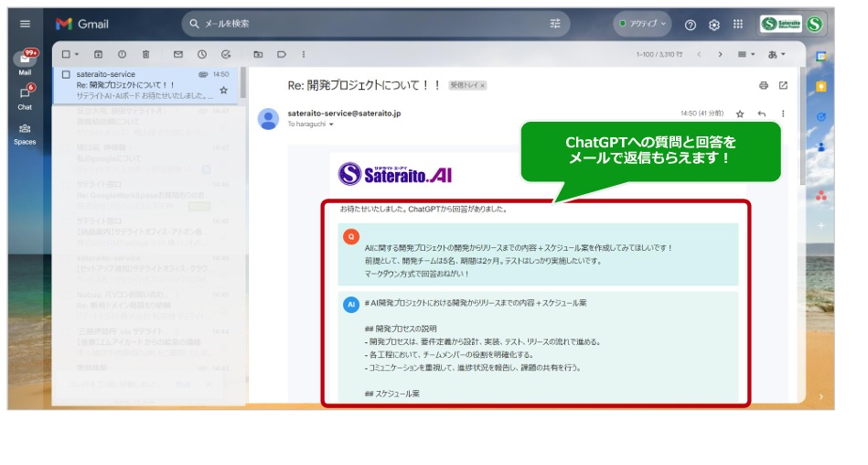Click the Gmail logo

tap(82, 24)
